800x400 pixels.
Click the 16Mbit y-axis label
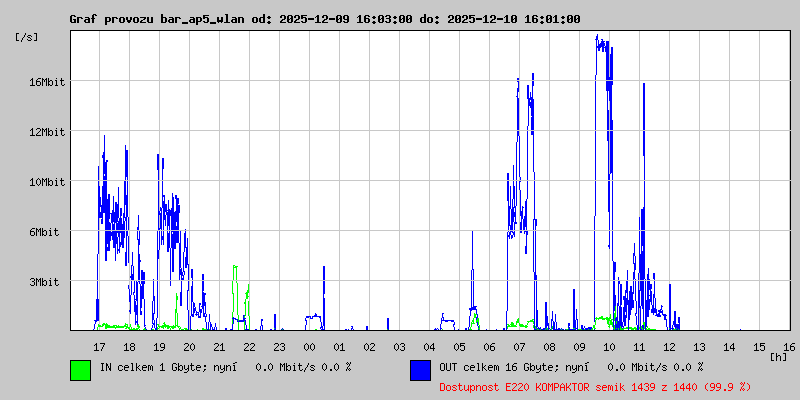[47, 82]
